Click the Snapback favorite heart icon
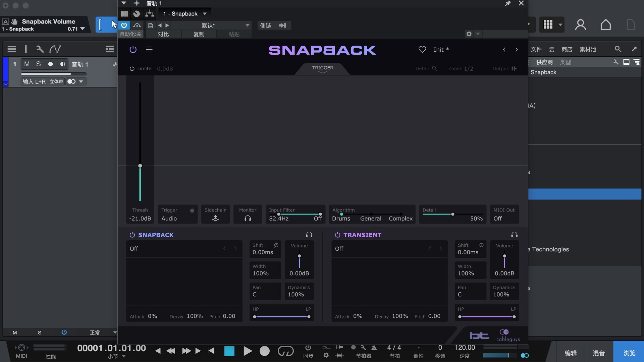644x362 pixels. [422, 50]
